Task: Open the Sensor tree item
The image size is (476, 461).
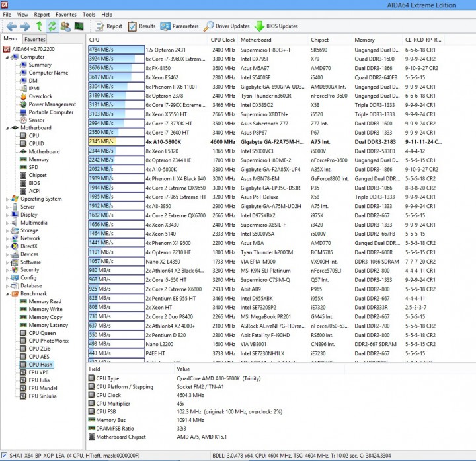Action: point(32,120)
